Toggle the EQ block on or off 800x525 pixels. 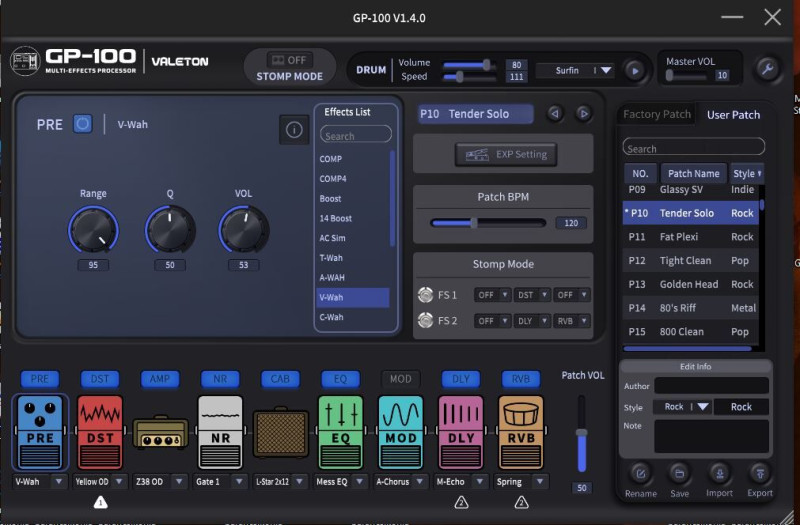(x=340, y=379)
